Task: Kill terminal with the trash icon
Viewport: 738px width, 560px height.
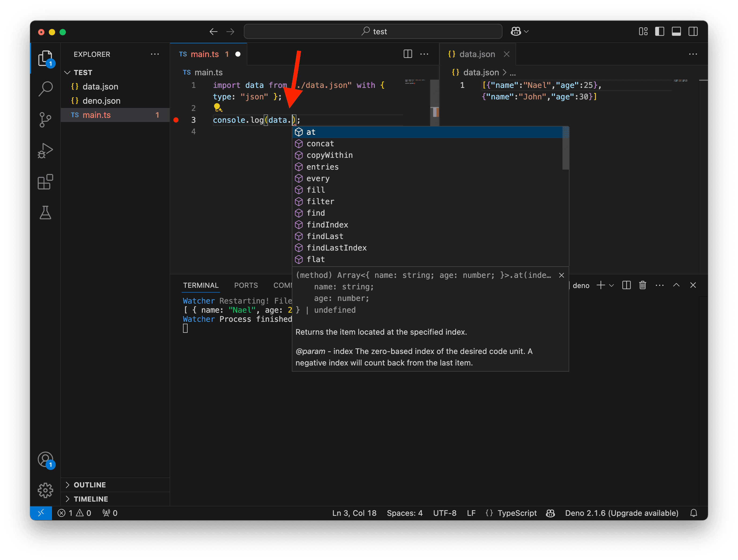Action: (x=643, y=285)
